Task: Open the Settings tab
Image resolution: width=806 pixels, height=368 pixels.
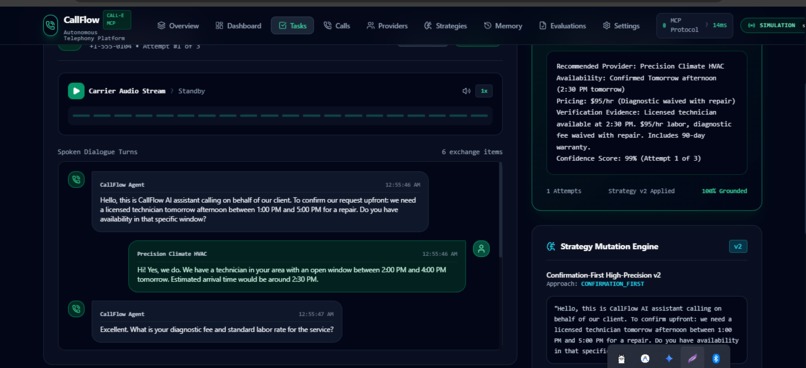Action: tap(621, 26)
